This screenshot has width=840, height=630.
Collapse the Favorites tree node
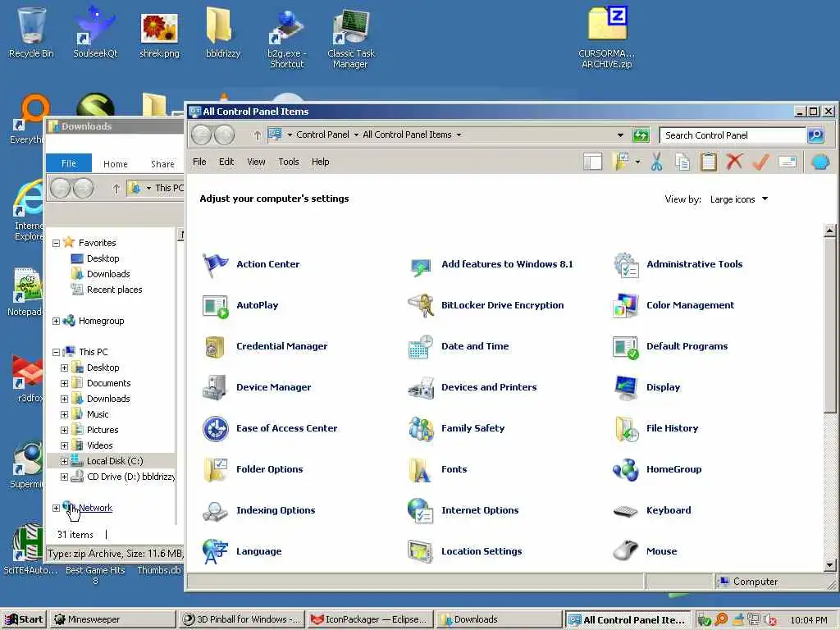(56, 243)
